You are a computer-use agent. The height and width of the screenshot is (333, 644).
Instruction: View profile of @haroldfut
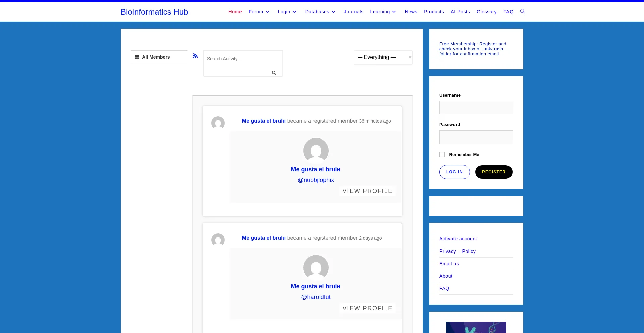[x=368, y=308]
